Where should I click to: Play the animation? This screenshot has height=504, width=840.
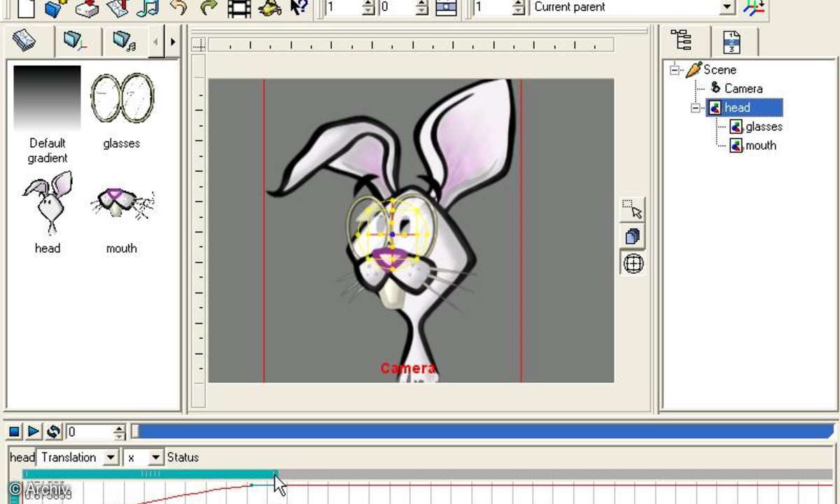coord(34,431)
